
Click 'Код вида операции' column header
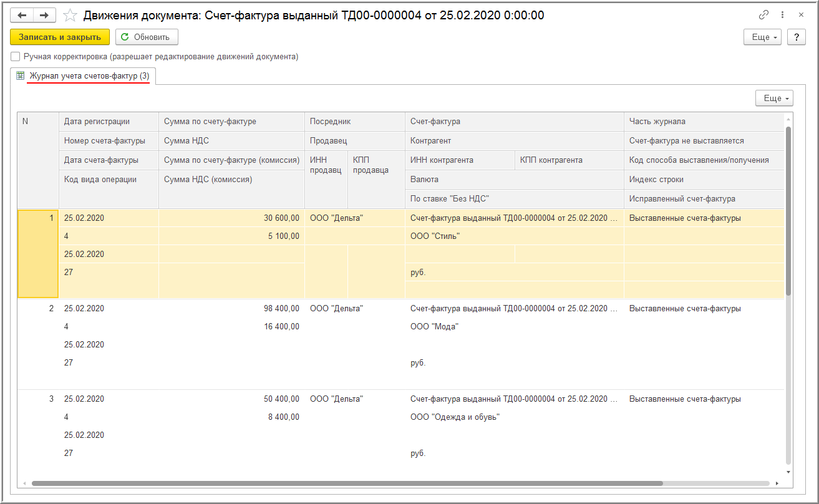[109, 189]
